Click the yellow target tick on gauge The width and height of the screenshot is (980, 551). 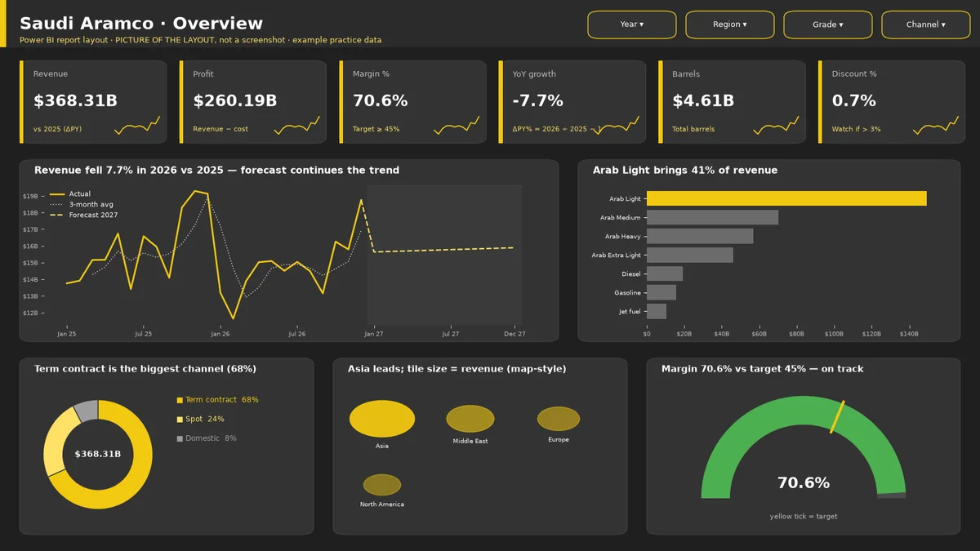point(837,417)
